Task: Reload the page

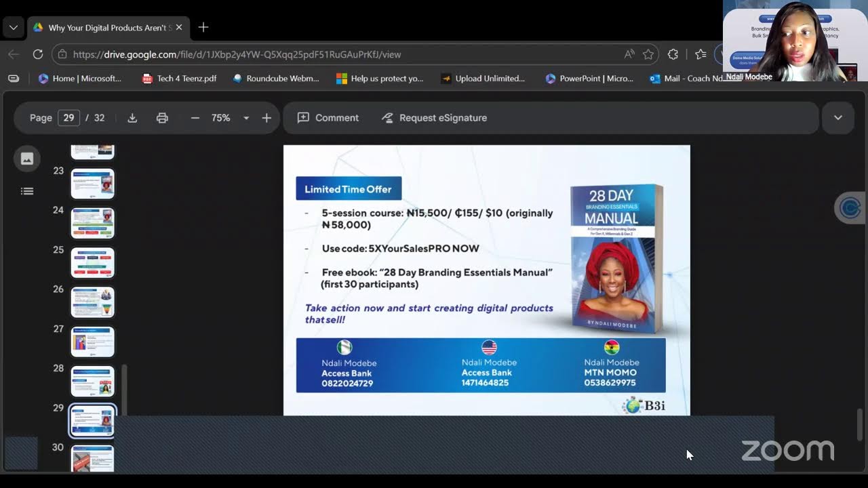Action: 38,54
